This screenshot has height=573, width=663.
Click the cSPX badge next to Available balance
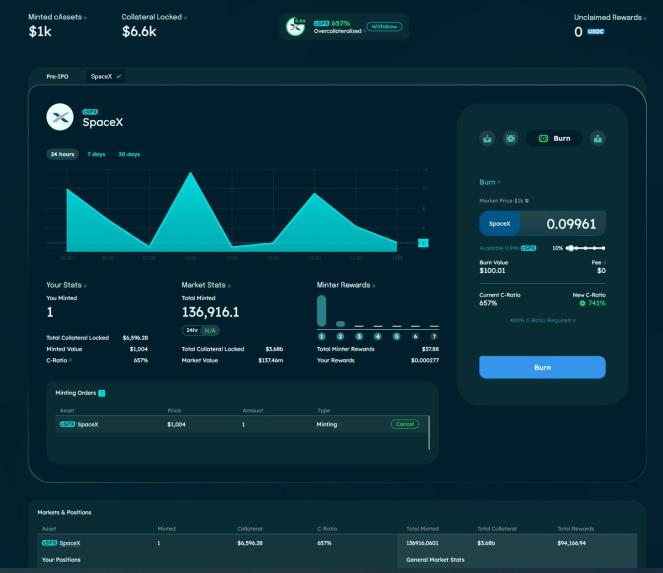click(x=529, y=248)
